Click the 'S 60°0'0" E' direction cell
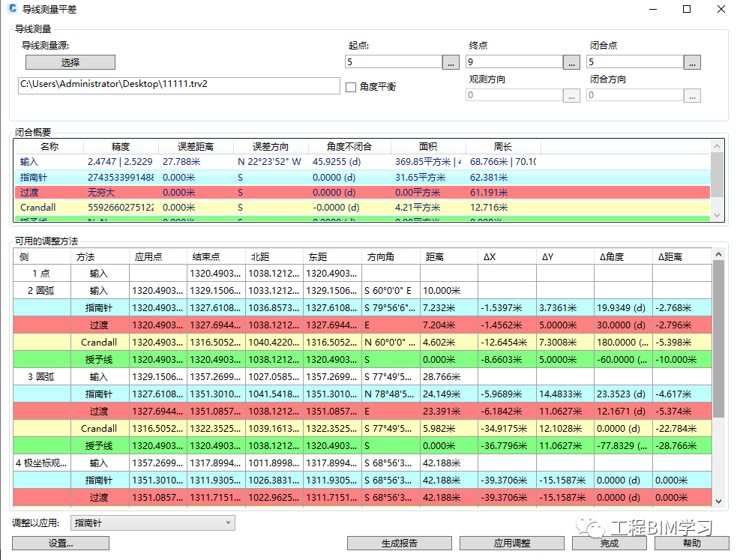The width and height of the screenshot is (737, 560). click(391, 291)
